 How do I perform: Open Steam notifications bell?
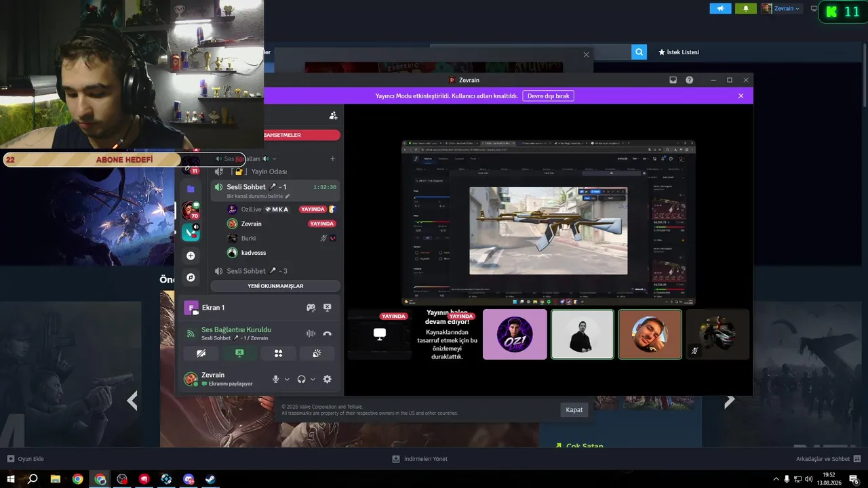click(x=745, y=9)
